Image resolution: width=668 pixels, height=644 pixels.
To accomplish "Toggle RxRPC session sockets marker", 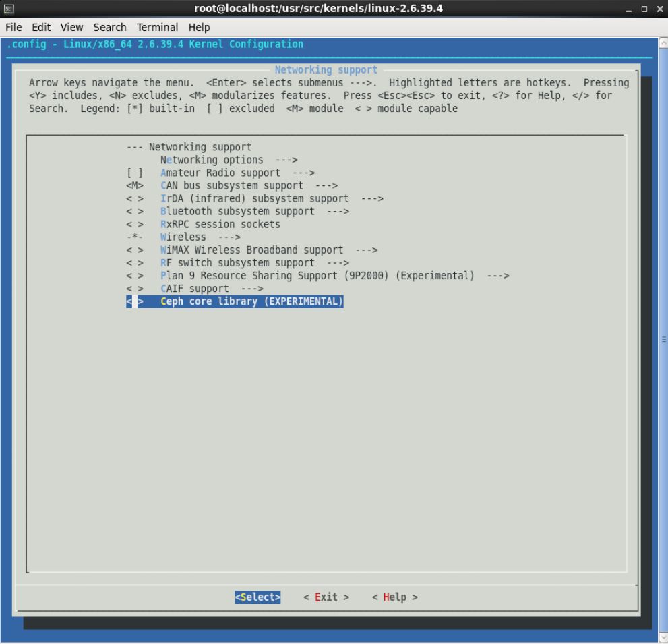I will point(135,224).
